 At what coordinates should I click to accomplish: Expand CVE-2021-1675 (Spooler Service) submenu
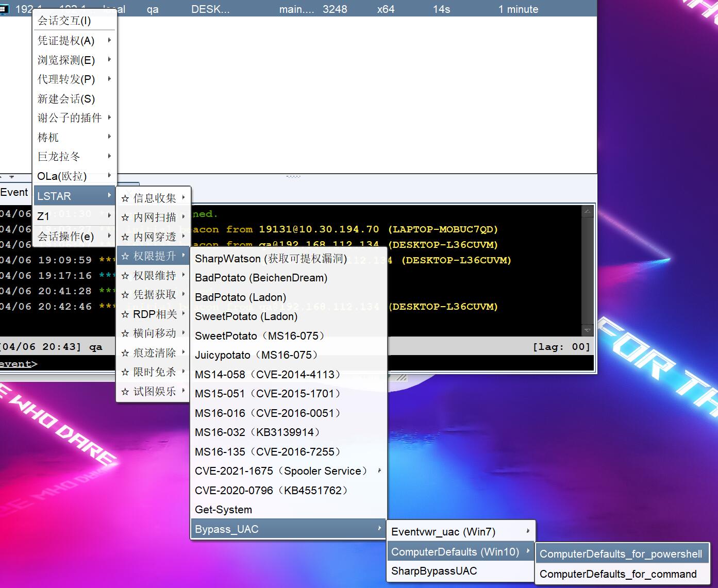coord(289,471)
